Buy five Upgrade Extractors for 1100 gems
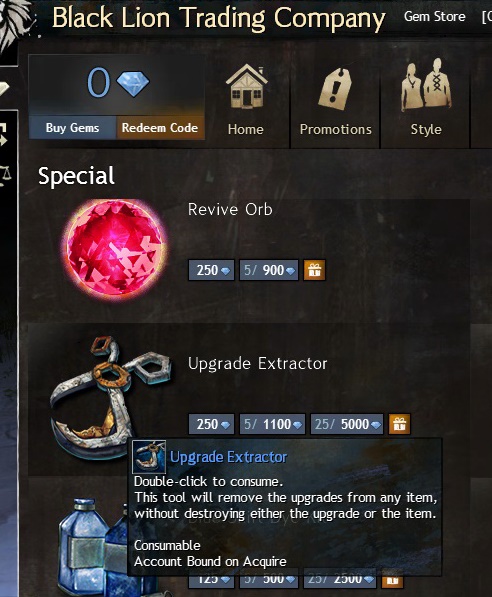 (x=272, y=424)
